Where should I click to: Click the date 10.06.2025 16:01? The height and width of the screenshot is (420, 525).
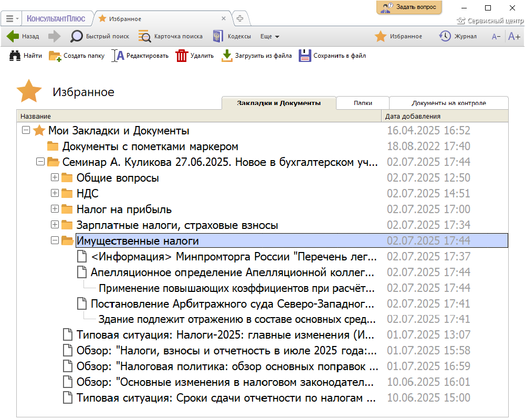point(428,382)
